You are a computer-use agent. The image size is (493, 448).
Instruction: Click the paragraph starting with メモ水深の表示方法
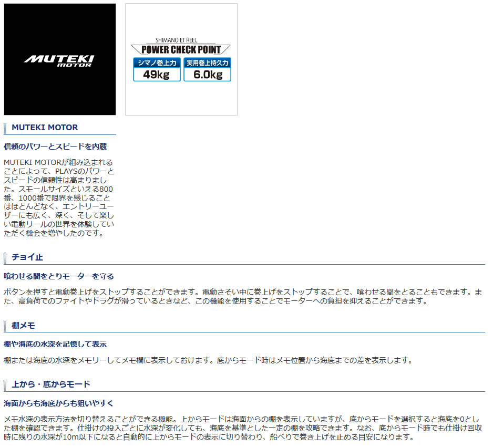pyautogui.click(x=243, y=428)
